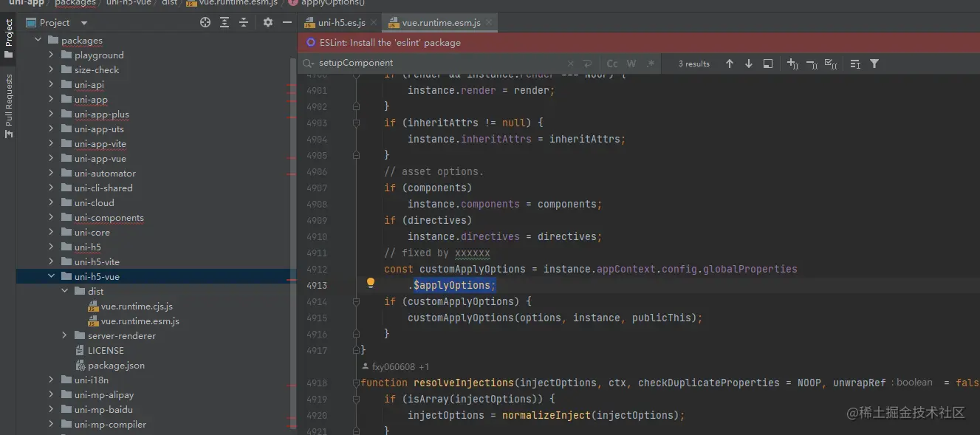
Task: Select package.json in project tree
Action: coord(116,365)
